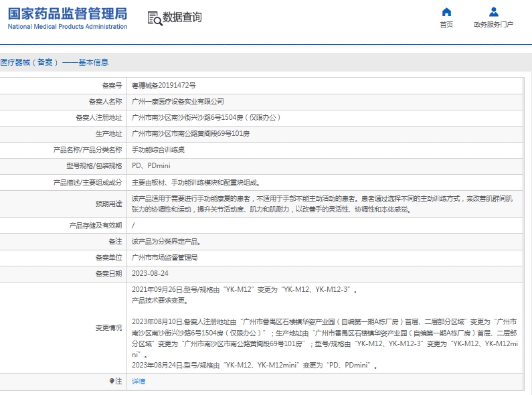Click the National Medical Products Administration logo

tap(68, 18)
